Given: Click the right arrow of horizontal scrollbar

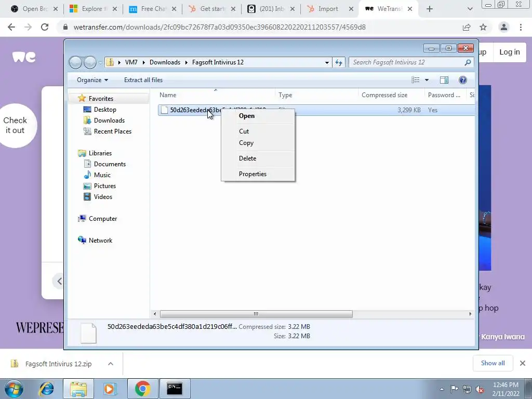Looking at the screenshot, I should pyautogui.click(x=470, y=314).
